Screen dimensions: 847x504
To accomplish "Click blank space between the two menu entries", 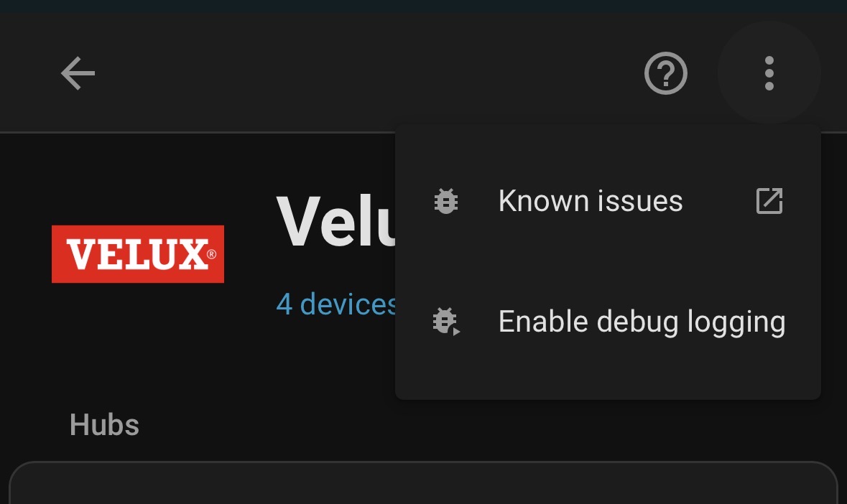I will [x=608, y=262].
